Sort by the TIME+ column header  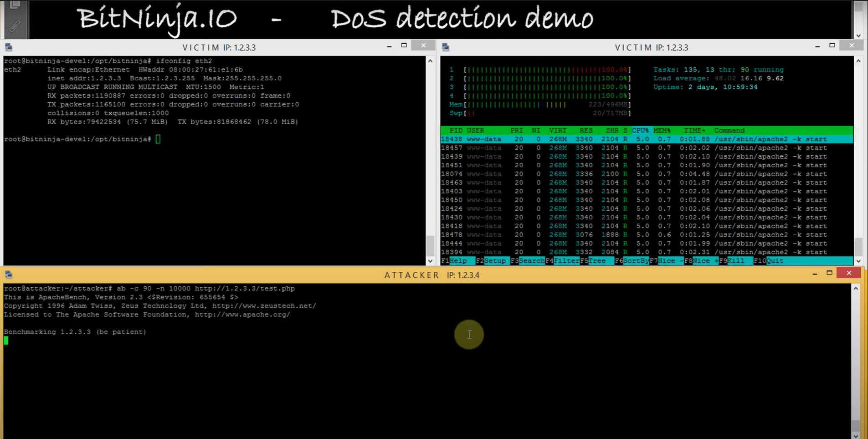pyautogui.click(x=694, y=130)
